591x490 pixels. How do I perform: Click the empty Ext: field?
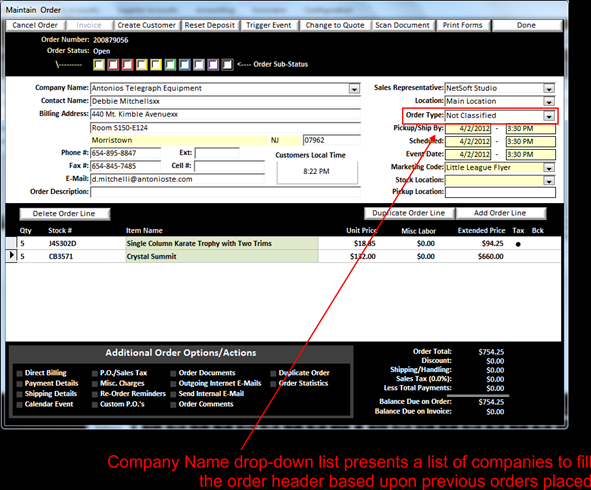click(x=217, y=153)
